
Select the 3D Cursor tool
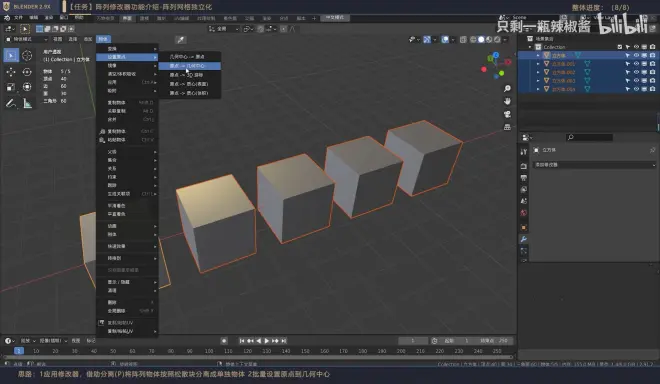pos(27,55)
